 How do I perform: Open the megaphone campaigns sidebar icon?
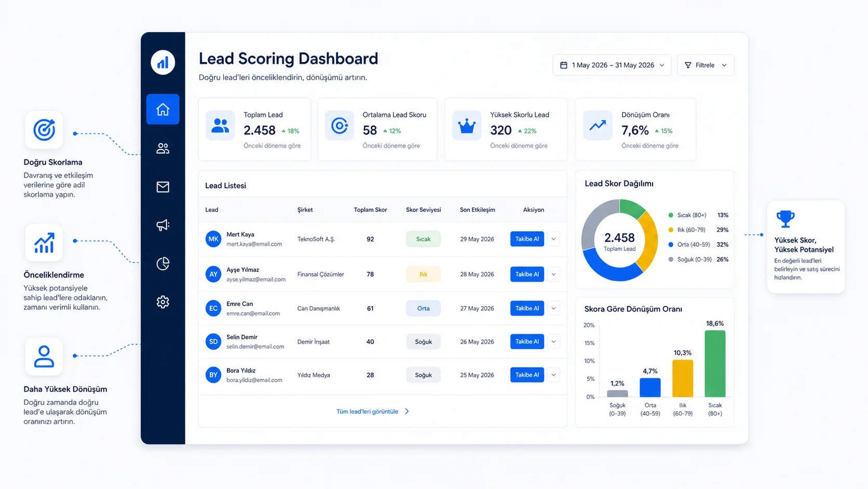click(x=163, y=225)
